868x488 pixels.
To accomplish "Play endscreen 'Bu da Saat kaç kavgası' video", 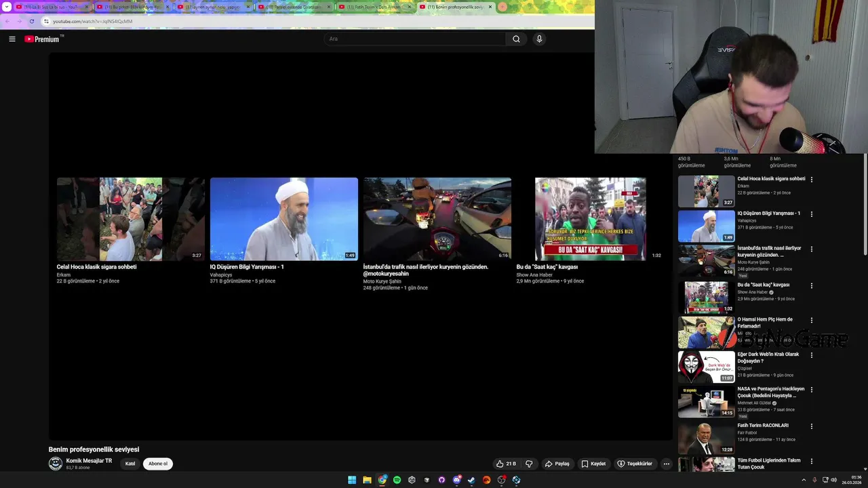I will [590, 219].
